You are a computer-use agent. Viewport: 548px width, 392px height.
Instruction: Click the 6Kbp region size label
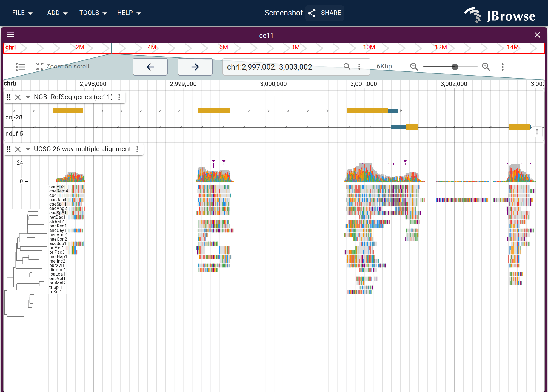384,67
